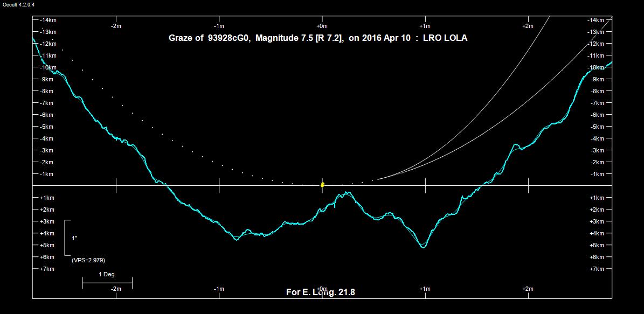Click the left axis '-14km' label
Image resolution: width=644 pixels, height=314 pixels.
(x=46, y=20)
